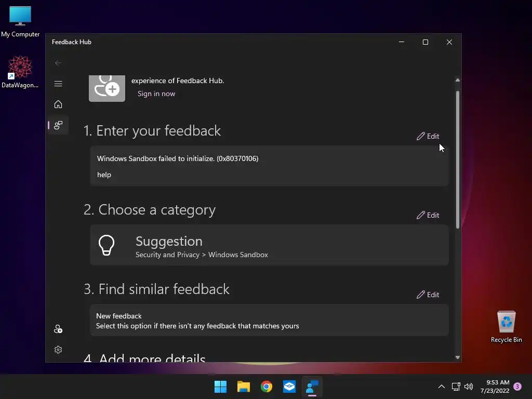Open notification center badge showing 3
Screen dimensions: 532x399
517,387
